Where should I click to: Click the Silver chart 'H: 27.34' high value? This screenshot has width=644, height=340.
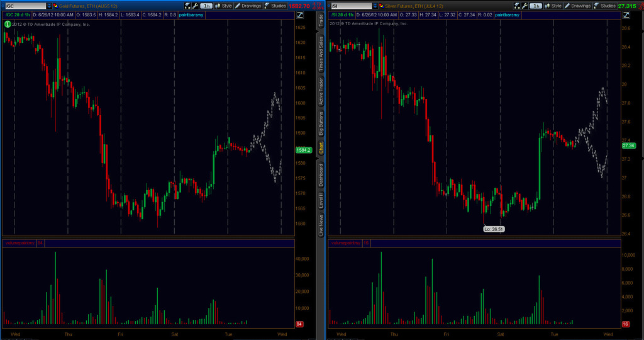click(429, 15)
